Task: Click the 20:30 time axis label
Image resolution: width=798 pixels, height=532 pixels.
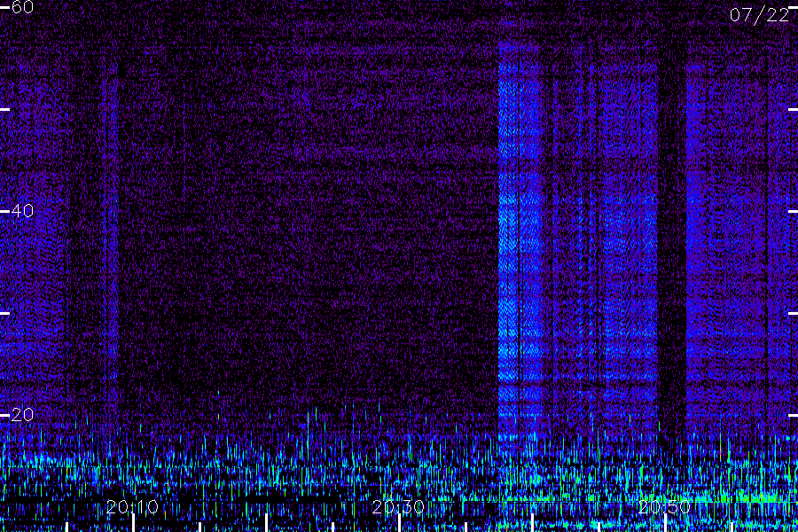Action: (398, 507)
